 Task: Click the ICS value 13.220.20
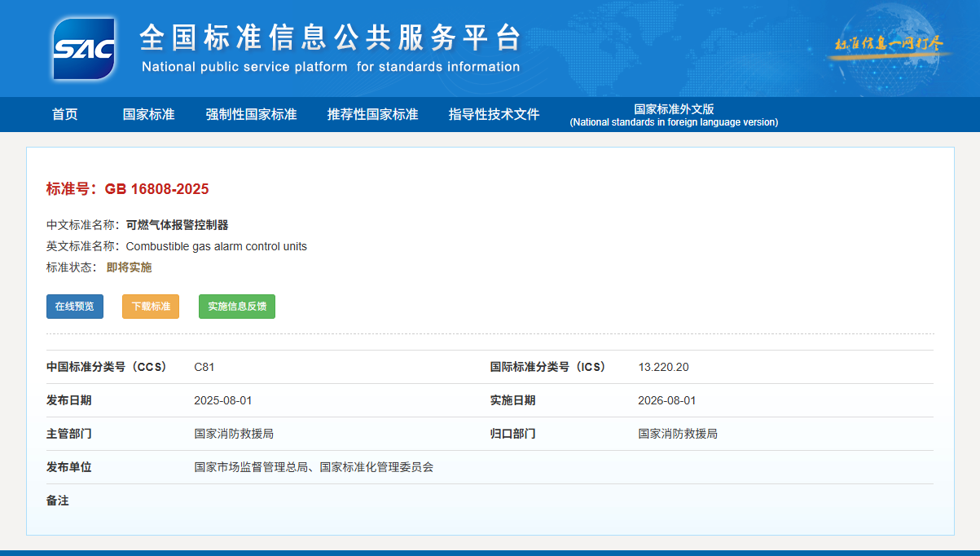tap(663, 367)
